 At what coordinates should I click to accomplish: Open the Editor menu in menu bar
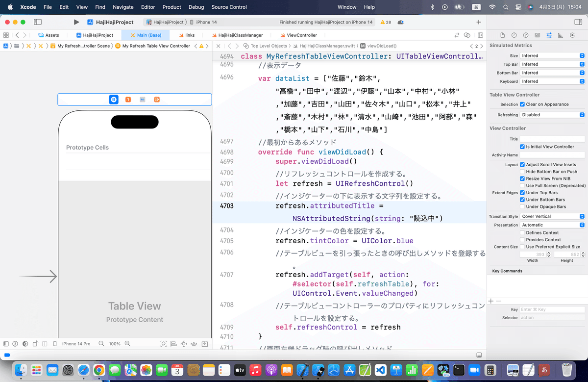point(147,7)
